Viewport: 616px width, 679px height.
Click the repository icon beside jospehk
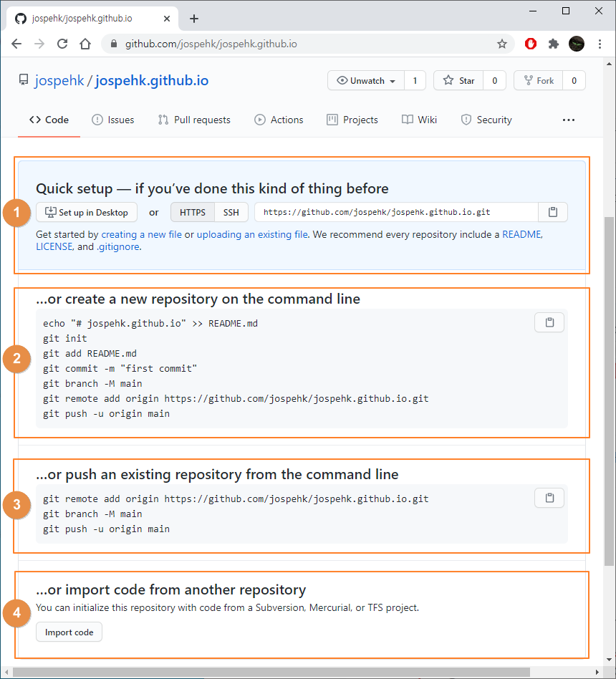pyautogui.click(x=24, y=80)
